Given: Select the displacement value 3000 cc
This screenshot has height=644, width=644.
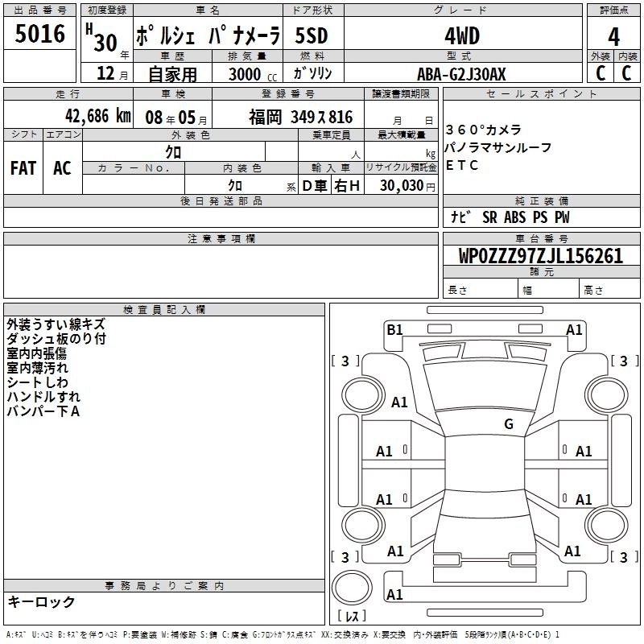Looking at the screenshot, I should pos(253,75).
